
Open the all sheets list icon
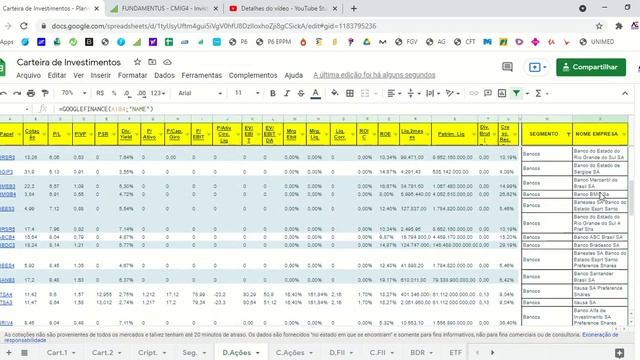pyautogui.click(x=24, y=353)
